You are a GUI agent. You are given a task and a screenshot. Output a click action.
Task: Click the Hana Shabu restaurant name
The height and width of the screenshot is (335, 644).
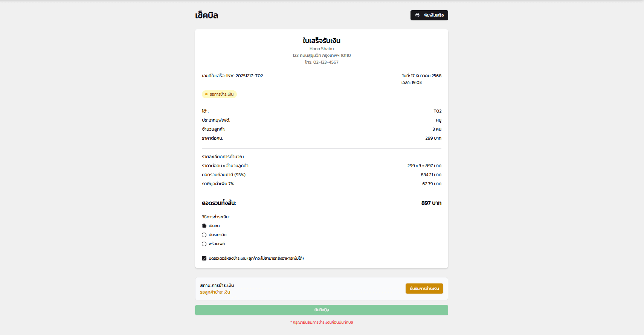pos(321,49)
